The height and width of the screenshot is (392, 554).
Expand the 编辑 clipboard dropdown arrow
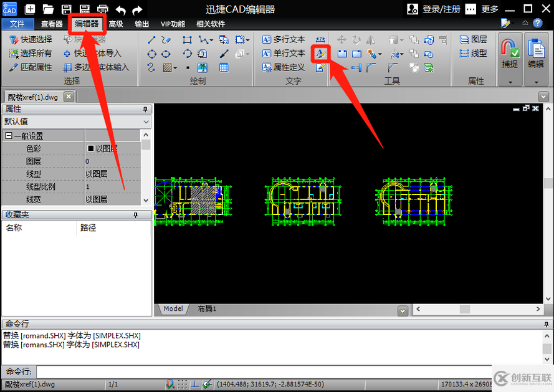537,82
